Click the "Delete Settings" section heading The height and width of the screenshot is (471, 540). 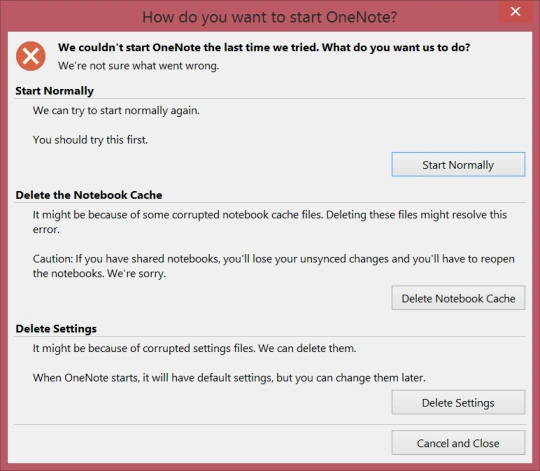(x=56, y=328)
